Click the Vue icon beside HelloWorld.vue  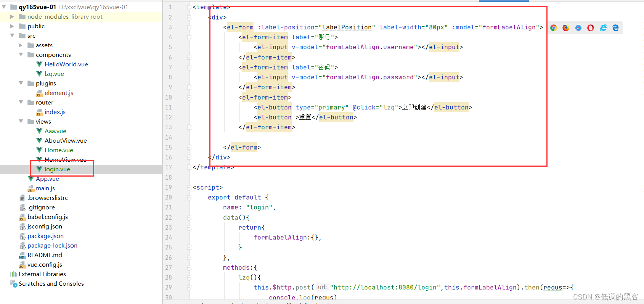coord(39,64)
